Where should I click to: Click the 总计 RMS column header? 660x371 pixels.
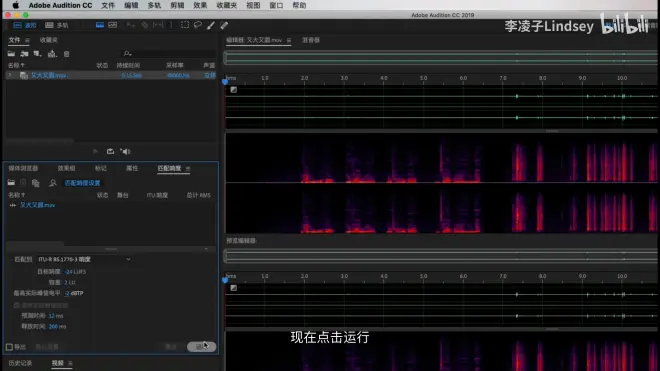[x=199, y=195]
